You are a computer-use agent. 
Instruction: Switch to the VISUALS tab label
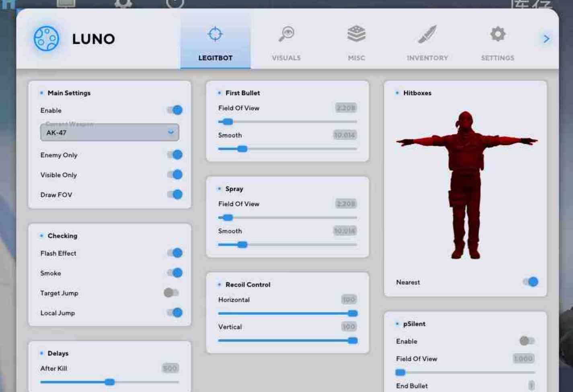(286, 58)
